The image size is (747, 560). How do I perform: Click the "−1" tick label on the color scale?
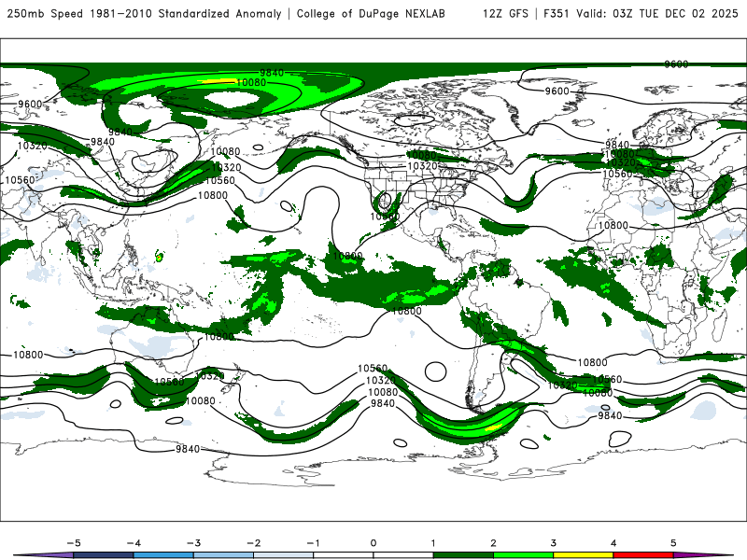point(314,543)
